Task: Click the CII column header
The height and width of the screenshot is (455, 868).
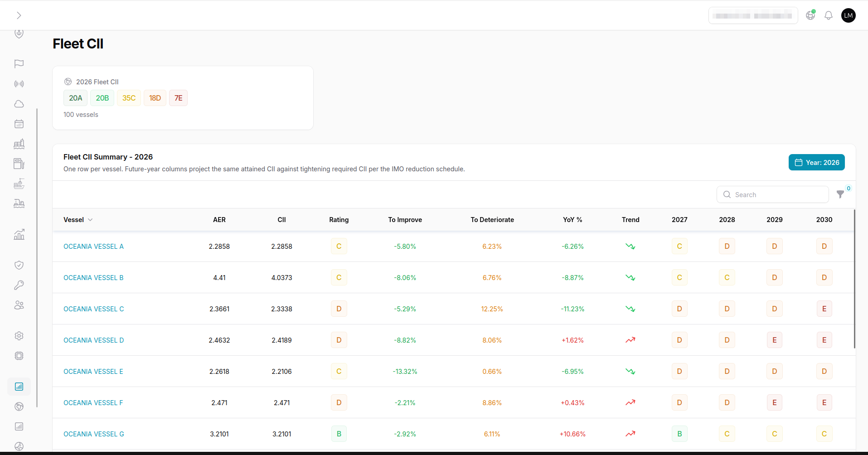Action: (281, 220)
